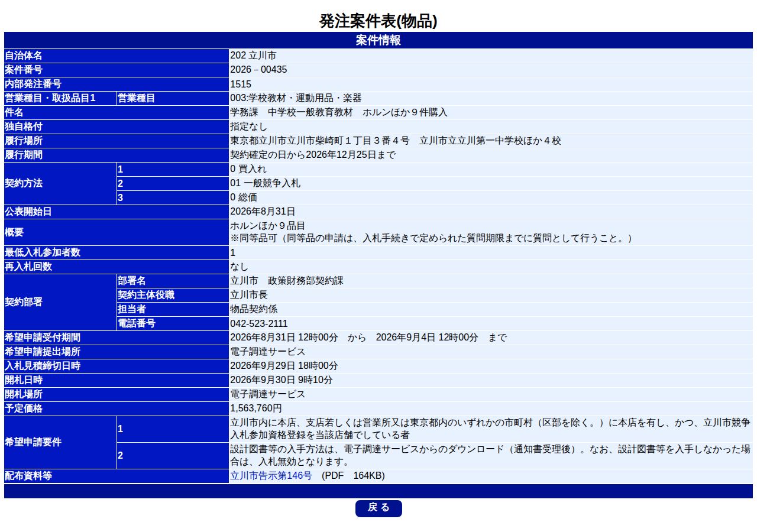Click the 希望申請提出場所 value 電子調達サービス
The image size is (757, 532).
click(x=268, y=352)
